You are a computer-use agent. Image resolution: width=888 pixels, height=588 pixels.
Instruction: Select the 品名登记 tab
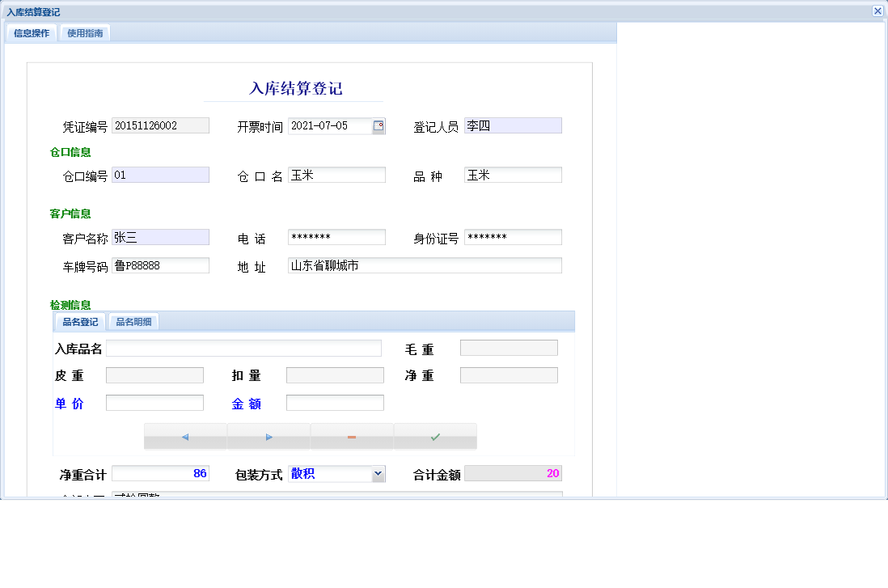[x=78, y=321]
